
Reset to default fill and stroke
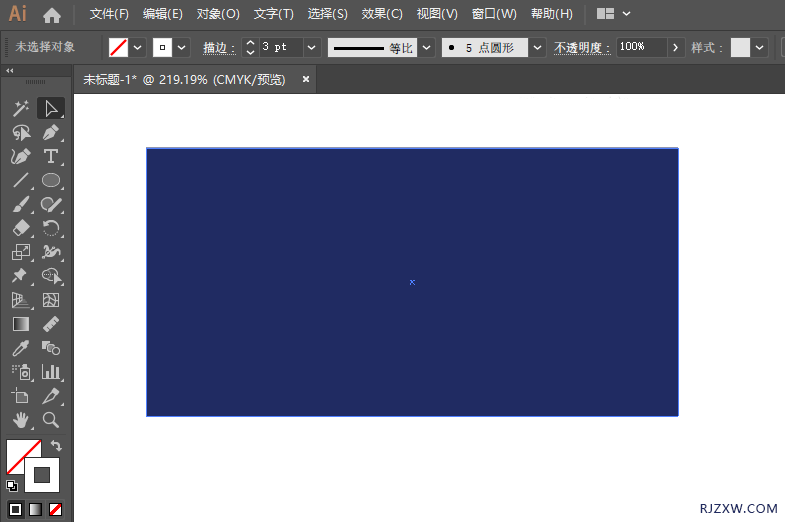tap(12, 485)
